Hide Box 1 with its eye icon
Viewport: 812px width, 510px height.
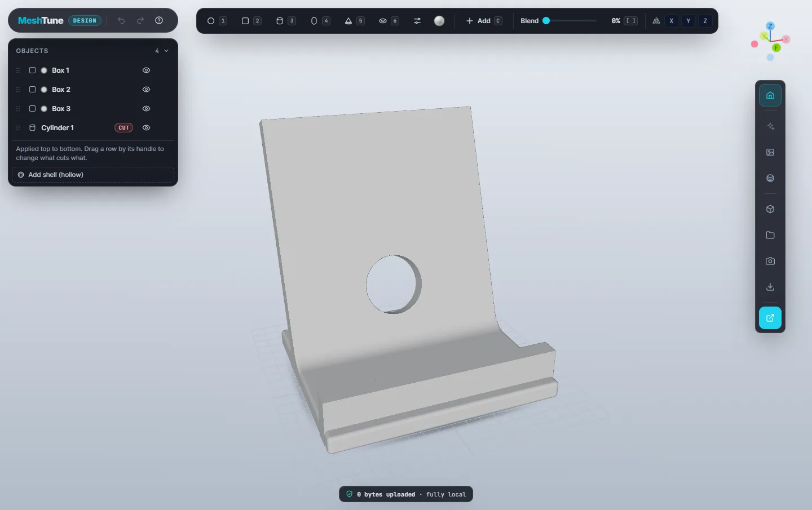(146, 70)
